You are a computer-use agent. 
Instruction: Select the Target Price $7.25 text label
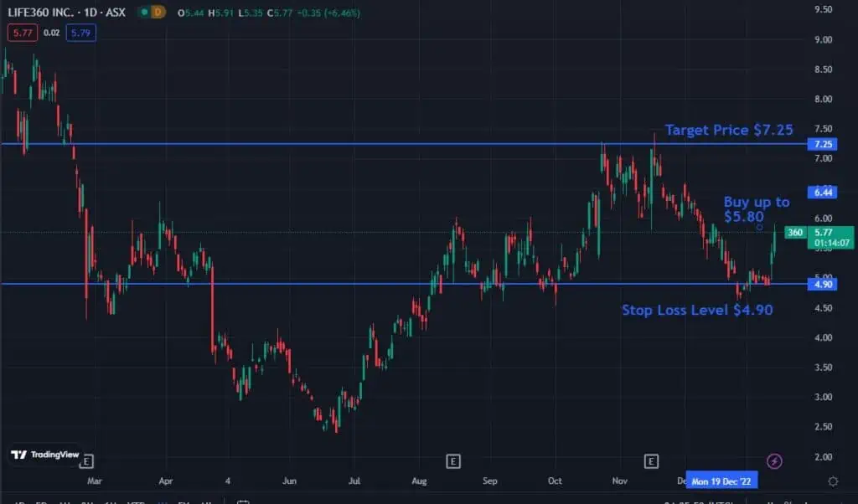[x=728, y=130]
